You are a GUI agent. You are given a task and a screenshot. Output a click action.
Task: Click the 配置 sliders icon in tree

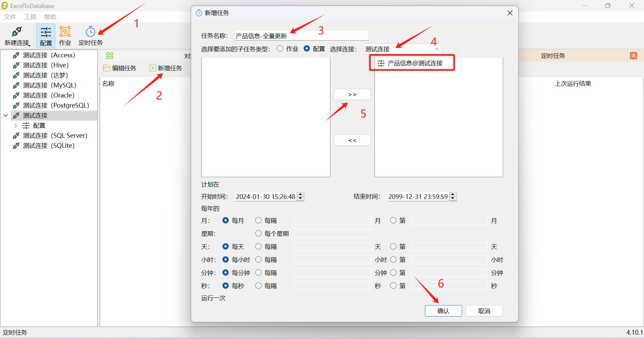[x=26, y=126]
